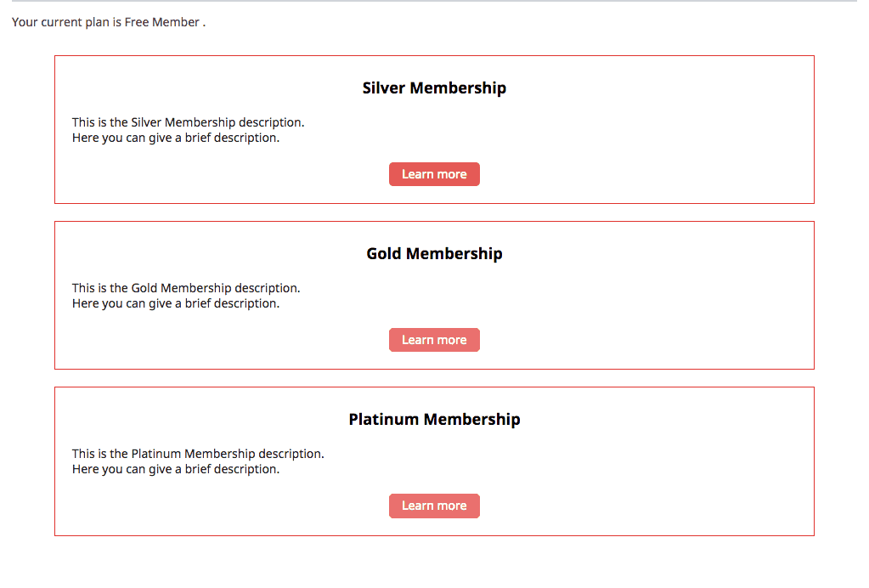The image size is (869, 588).
Task: Click Learn more under Silver Membership
Action: click(434, 174)
